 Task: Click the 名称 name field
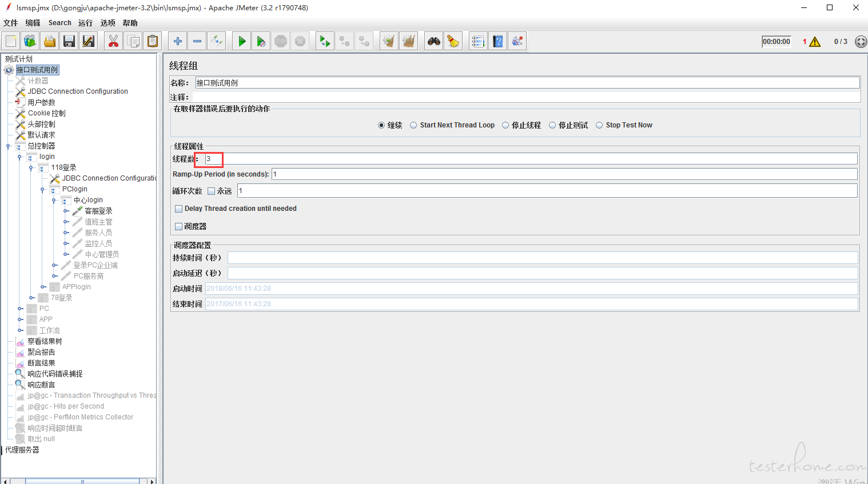coord(527,83)
